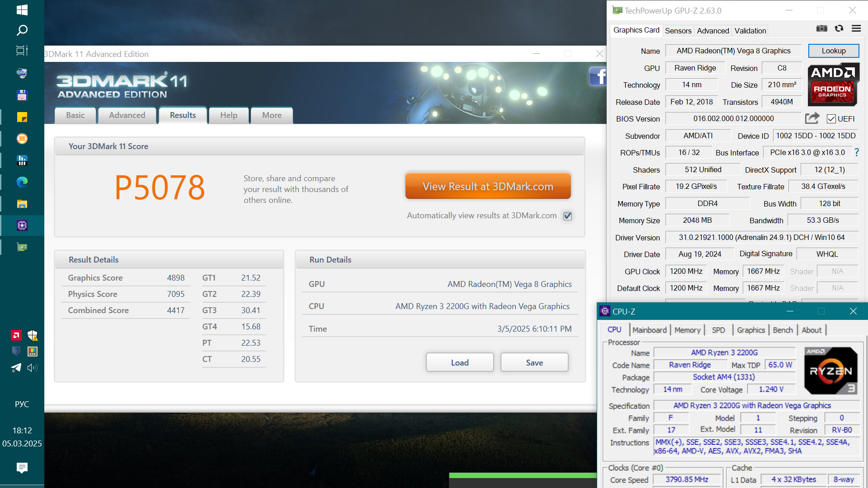Screen dimensions: 868x488
Task: Switch to the Advanced tab in 3DMark
Action: pyautogui.click(x=127, y=115)
